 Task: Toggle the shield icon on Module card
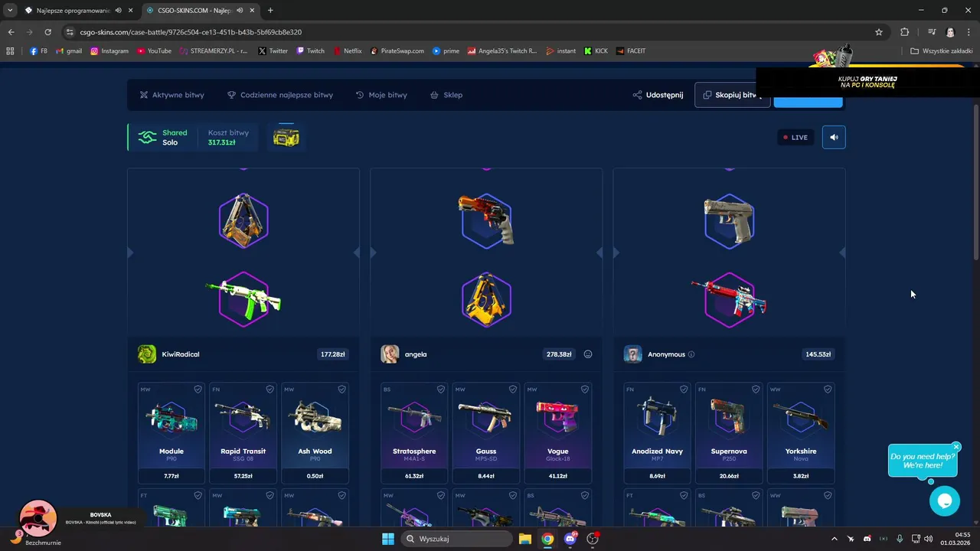198,390
